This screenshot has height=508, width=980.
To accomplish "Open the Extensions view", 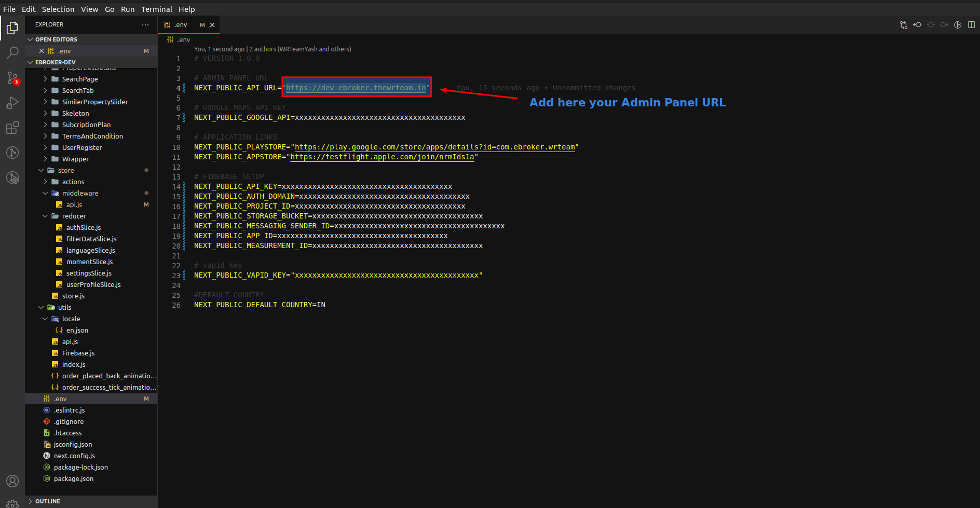I will 12,128.
